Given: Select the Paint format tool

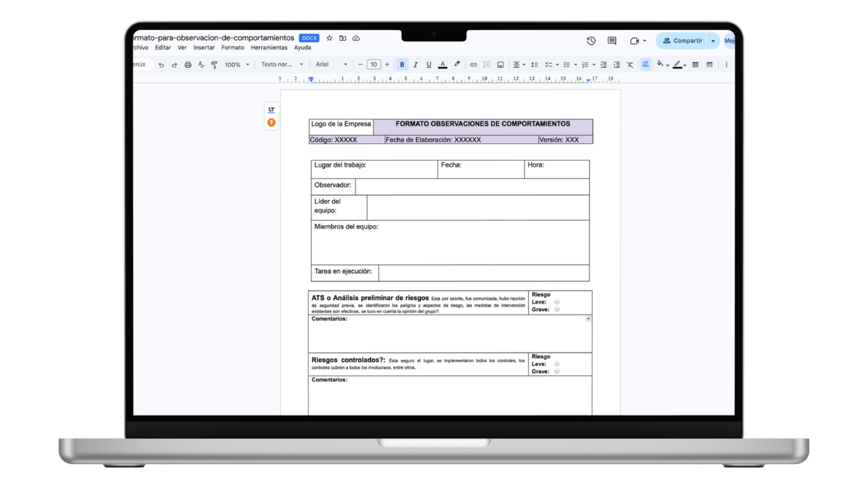Looking at the screenshot, I should point(214,64).
